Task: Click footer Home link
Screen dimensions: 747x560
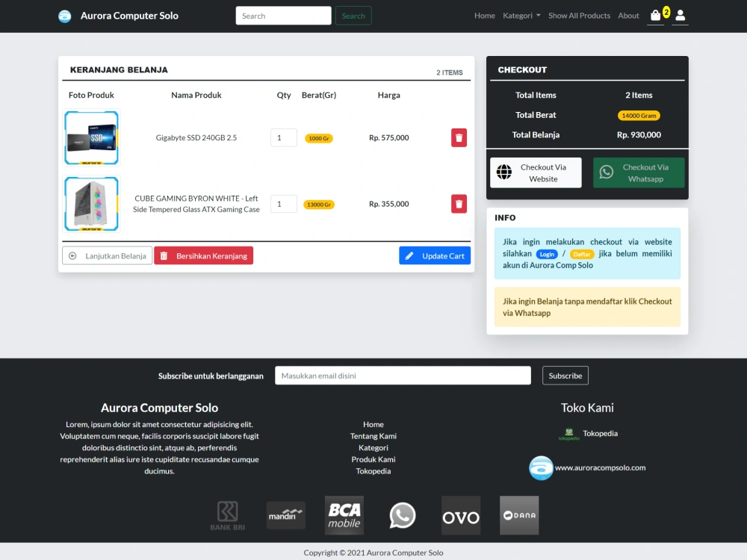Action: pos(373,424)
